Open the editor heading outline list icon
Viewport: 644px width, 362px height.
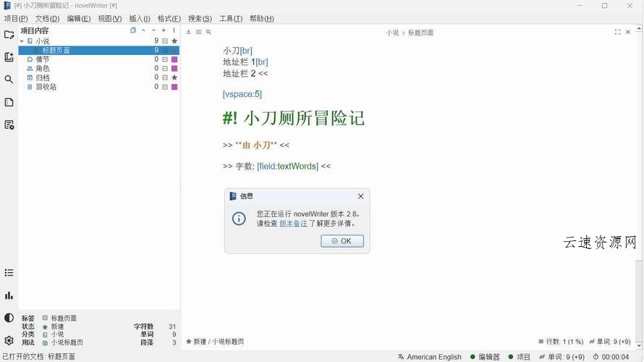coord(199,32)
